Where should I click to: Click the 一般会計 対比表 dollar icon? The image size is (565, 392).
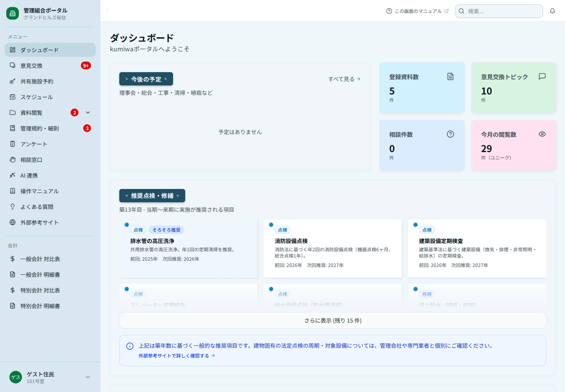coord(13,259)
